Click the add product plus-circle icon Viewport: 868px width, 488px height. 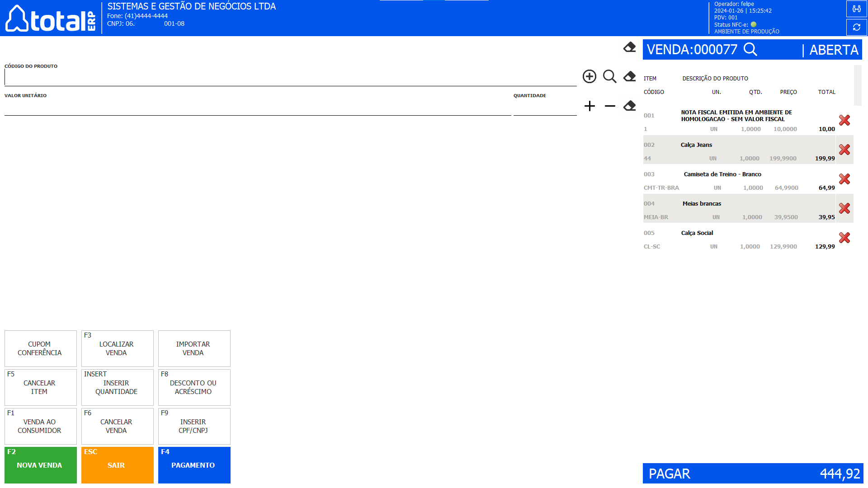tap(589, 76)
